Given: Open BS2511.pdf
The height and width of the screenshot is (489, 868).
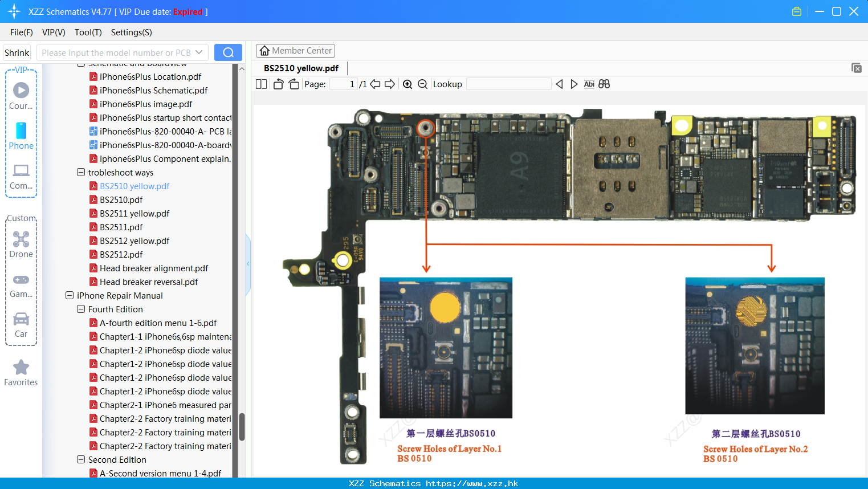Looking at the screenshot, I should (x=121, y=227).
